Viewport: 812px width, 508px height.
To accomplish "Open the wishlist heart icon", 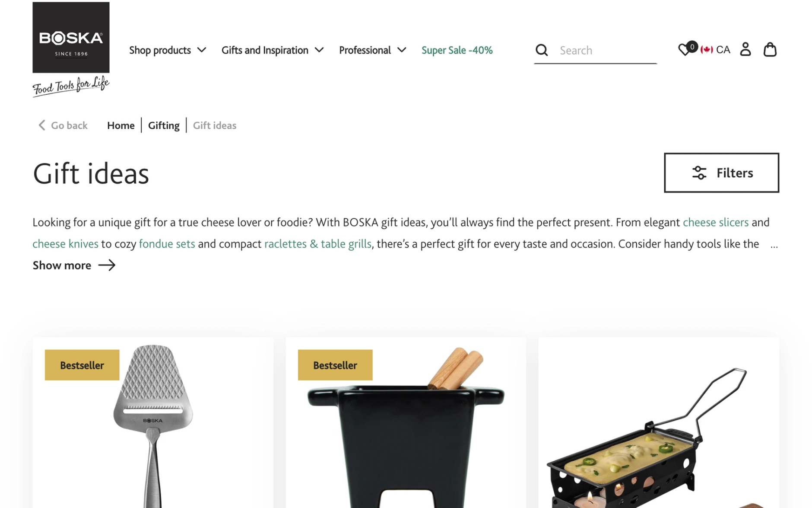I will (684, 50).
